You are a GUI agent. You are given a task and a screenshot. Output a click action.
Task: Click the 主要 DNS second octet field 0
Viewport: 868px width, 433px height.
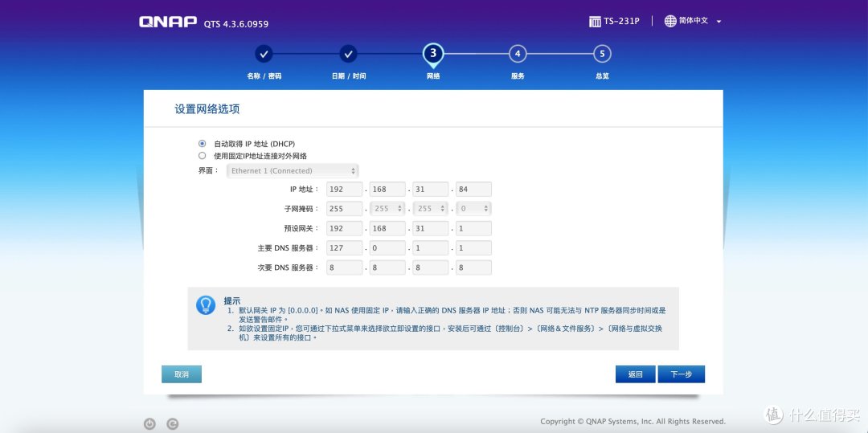coord(387,248)
